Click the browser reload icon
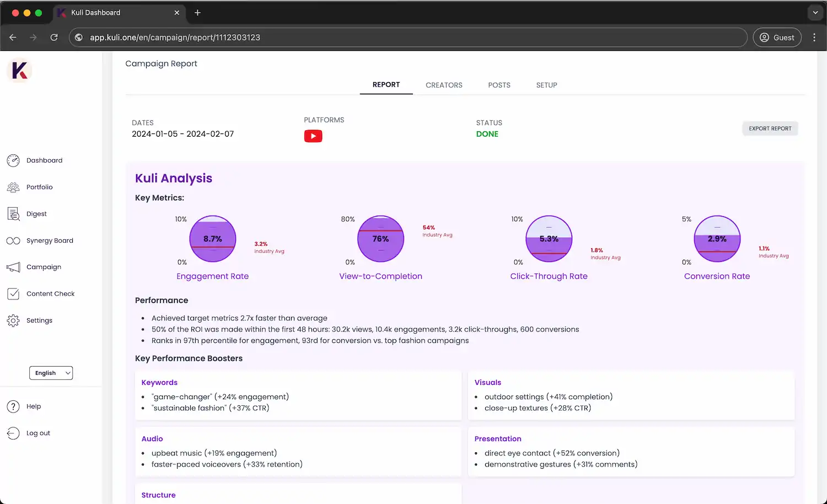Viewport: 827px width, 504px height. [x=54, y=37]
